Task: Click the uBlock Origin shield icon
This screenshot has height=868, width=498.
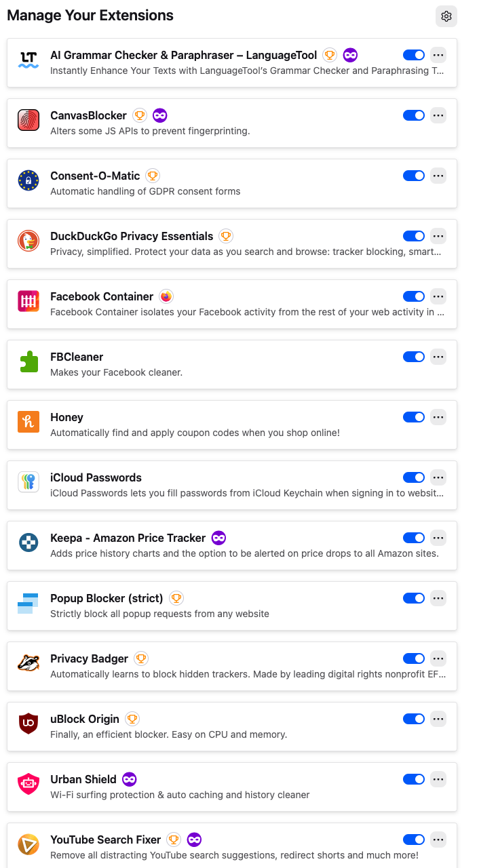Action: (x=28, y=724)
